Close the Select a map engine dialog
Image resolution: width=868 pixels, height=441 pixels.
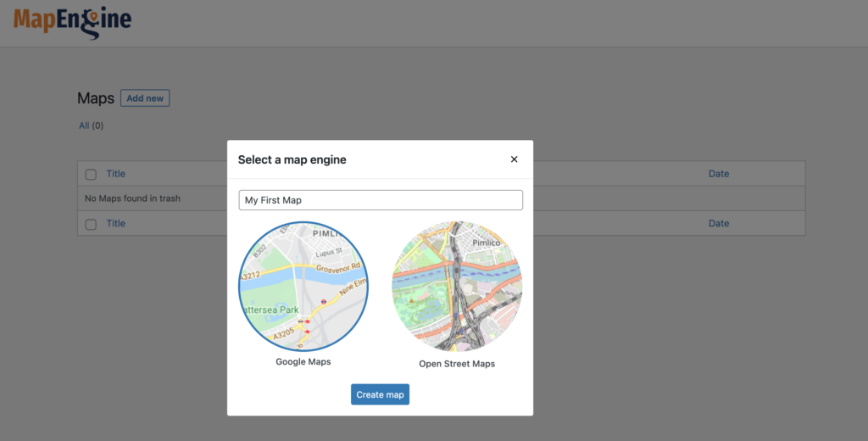514,159
